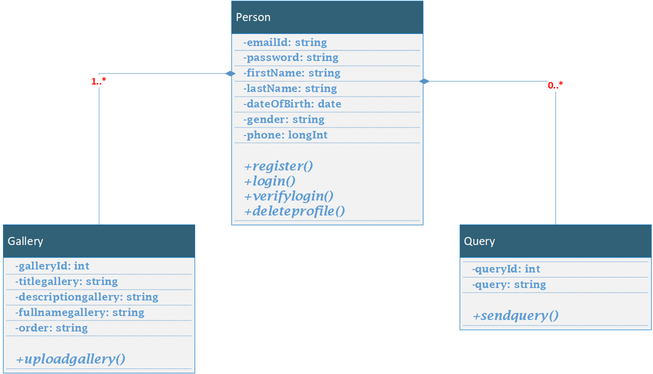Select the -queryId: int attribute
Image resolution: width=653 pixels, height=374 pixels.
tap(506, 269)
